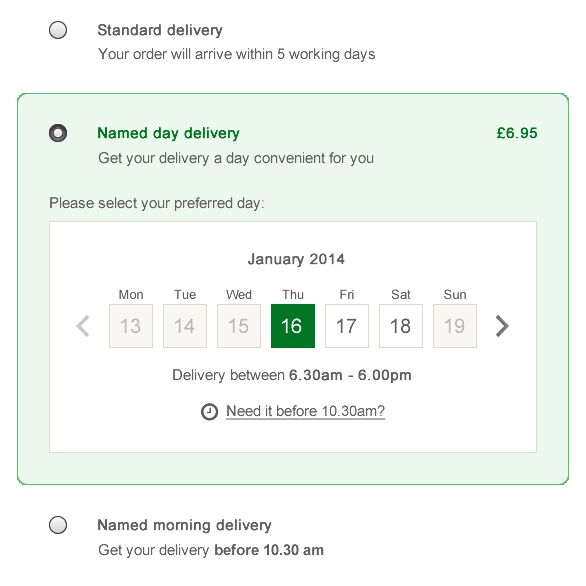Advance to next week with right chevron

(502, 326)
